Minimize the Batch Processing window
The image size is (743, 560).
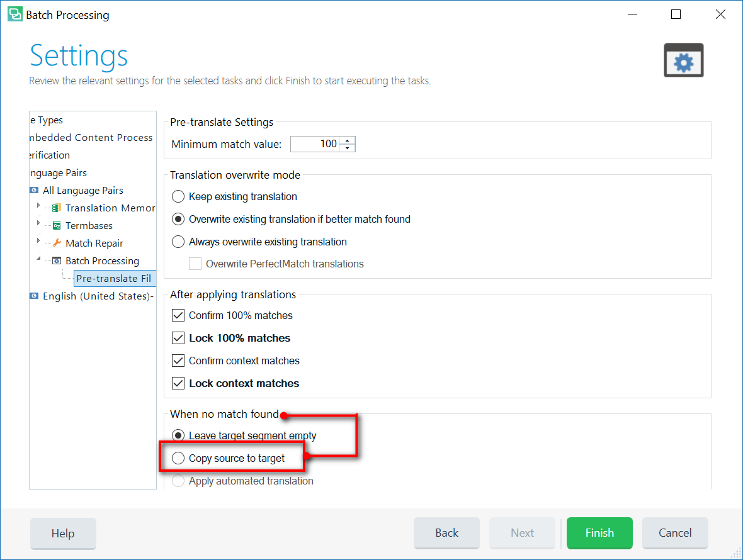632,14
